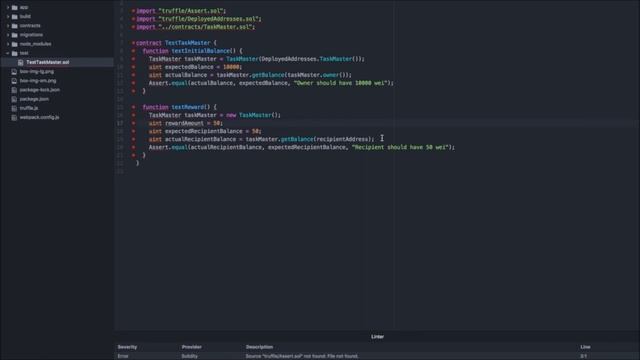Image resolution: width=640 pixels, height=360 pixels.
Task: Click the Linter panel title
Action: click(x=377, y=337)
